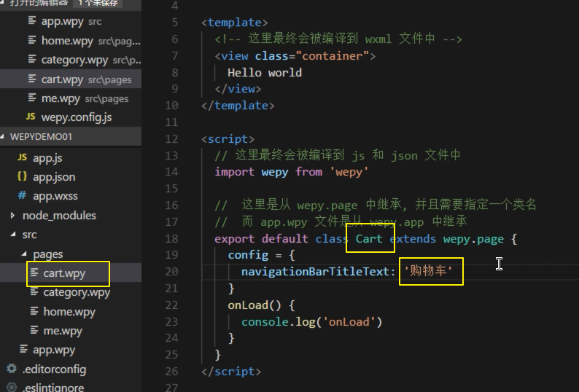The height and width of the screenshot is (392, 579).
Task: Click the file icon of .eslintignore
Action: pyautogui.click(x=11, y=388)
